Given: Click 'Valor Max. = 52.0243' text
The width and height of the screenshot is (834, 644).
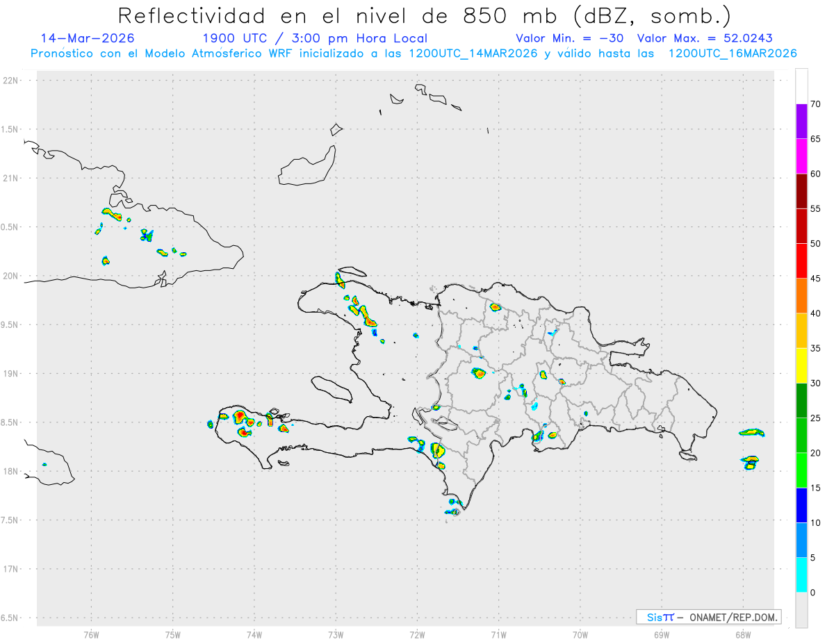Looking at the screenshot, I should tap(705, 38).
